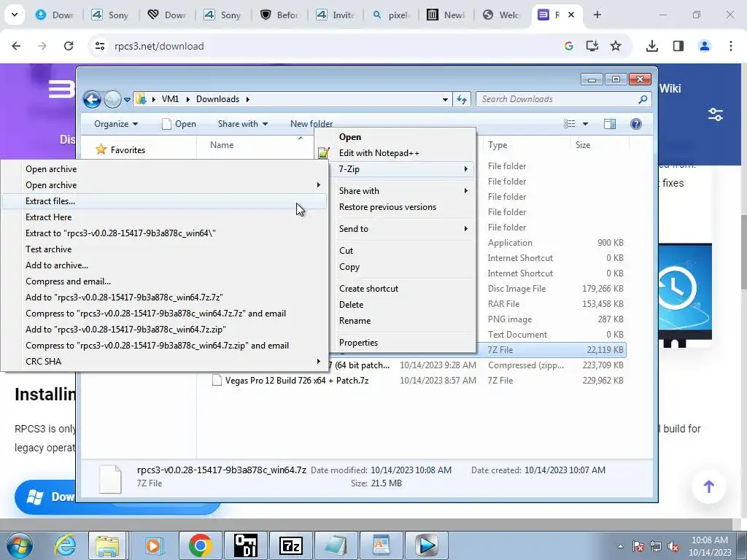Image resolution: width=747 pixels, height=560 pixels.
Task: Select Compress and email... option
Action: [164, 281]
